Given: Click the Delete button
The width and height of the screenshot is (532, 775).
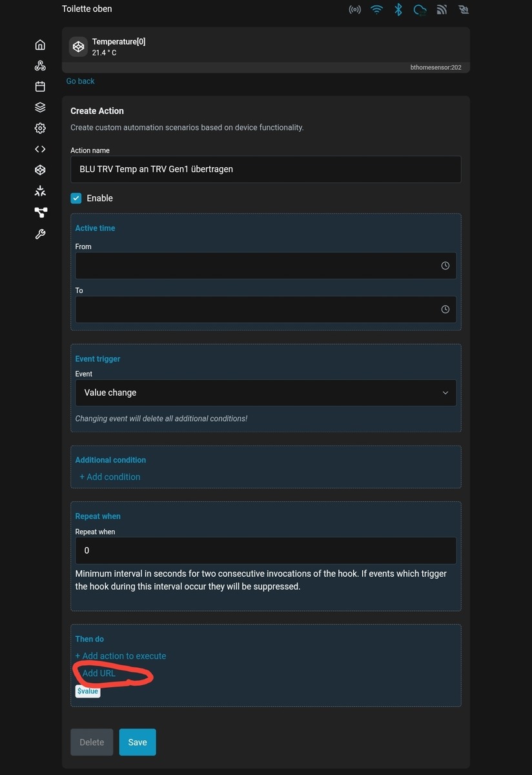Looking at the screenshot, I should click(92, 742).
